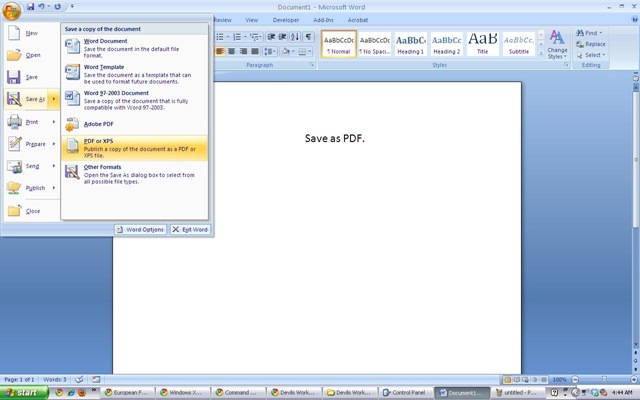Click the Windows Start button
The height and width of the screenshot is (400, 640).
24,393
